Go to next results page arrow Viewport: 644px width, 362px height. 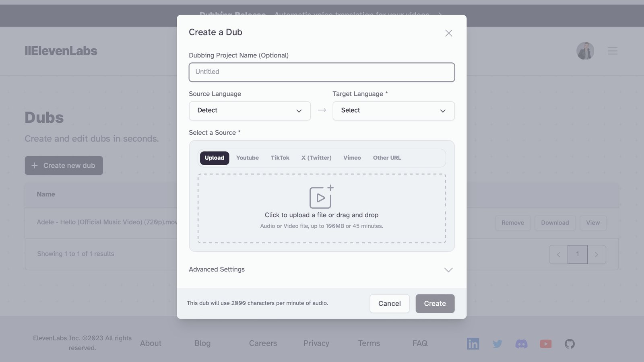pos(597,255)
